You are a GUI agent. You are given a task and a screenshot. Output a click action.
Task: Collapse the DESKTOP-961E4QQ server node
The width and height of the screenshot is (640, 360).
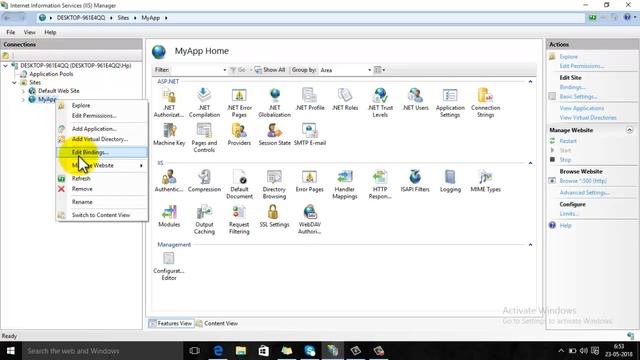point(6,65)
